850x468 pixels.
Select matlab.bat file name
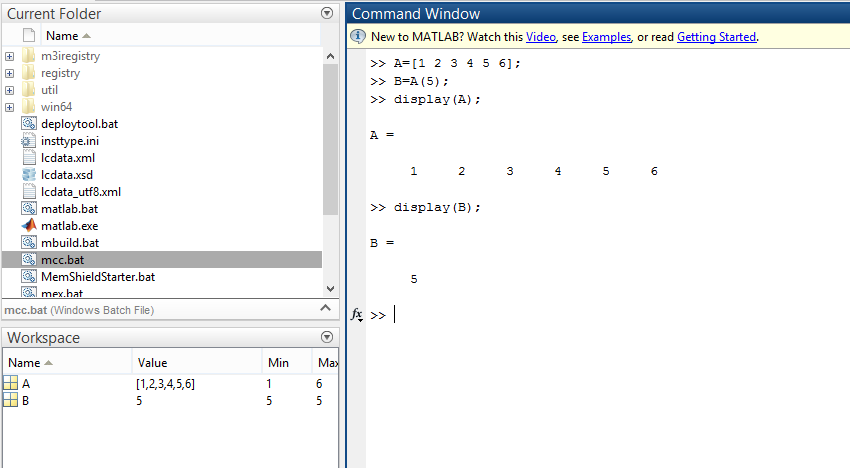tap(69, 209)
